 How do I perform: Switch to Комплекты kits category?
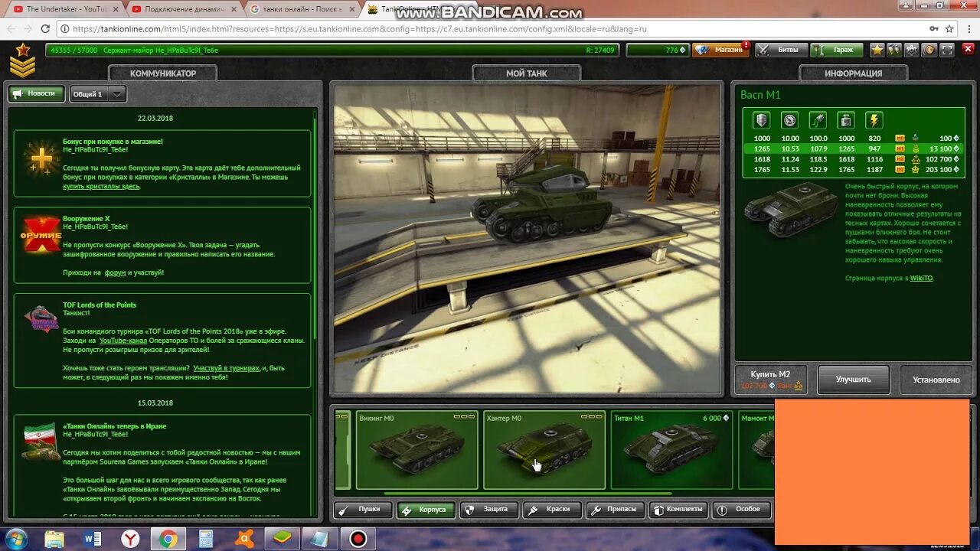pyautogui.click(x=678, y=510)
